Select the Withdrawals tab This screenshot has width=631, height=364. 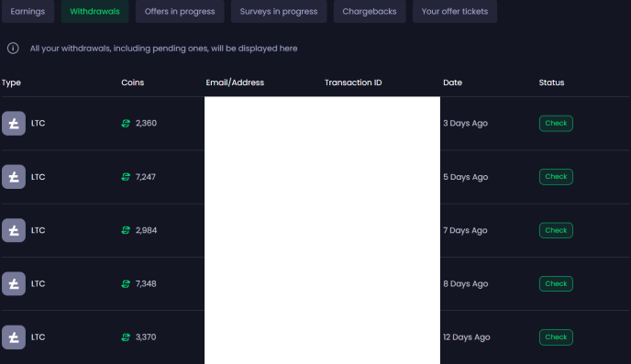[94, 11]
